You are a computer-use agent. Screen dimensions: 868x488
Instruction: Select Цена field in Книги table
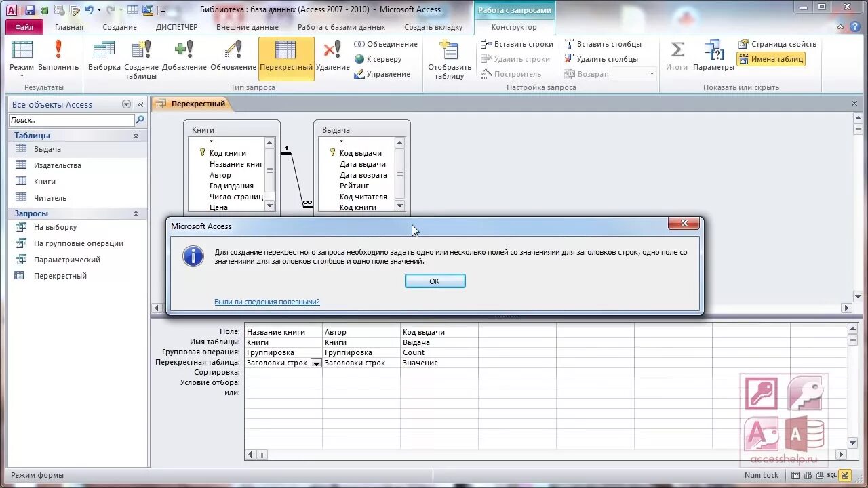click(x=218, y=207)
